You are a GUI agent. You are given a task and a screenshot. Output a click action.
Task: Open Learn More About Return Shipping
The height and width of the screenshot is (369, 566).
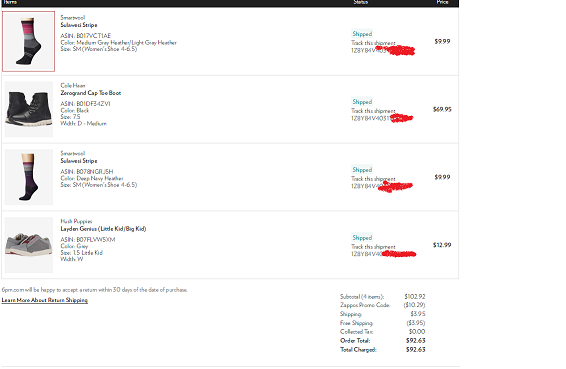pyautogui.click(x=45, y=300)
